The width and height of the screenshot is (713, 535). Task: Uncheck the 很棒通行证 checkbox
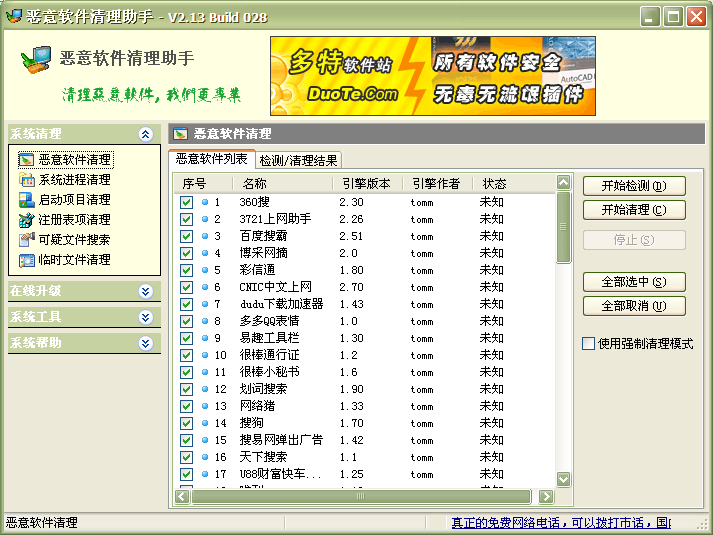tap(186, 355)
